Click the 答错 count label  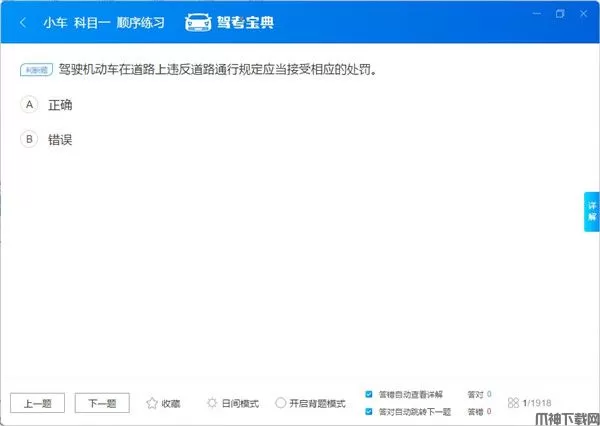click(476, 412)
